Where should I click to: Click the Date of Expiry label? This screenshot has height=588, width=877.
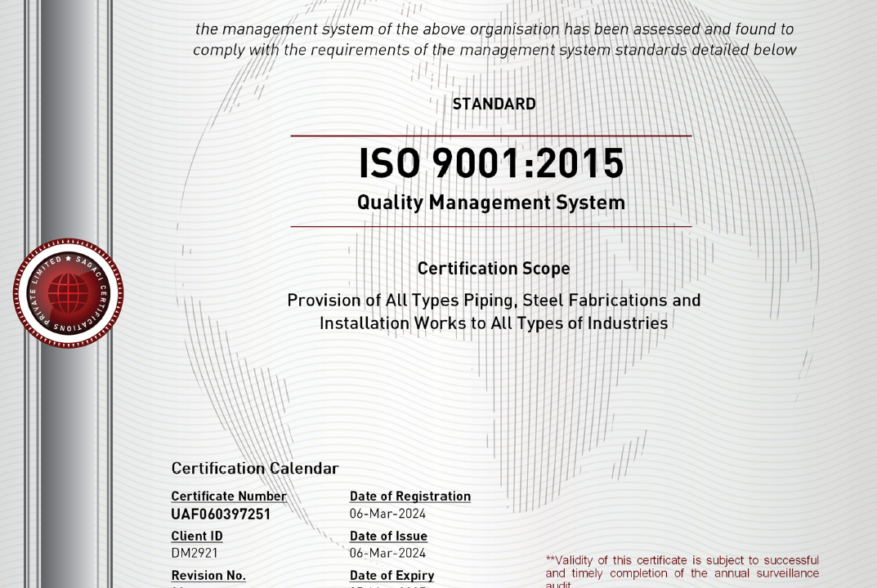pyautogui.click(x=391, y=575)
